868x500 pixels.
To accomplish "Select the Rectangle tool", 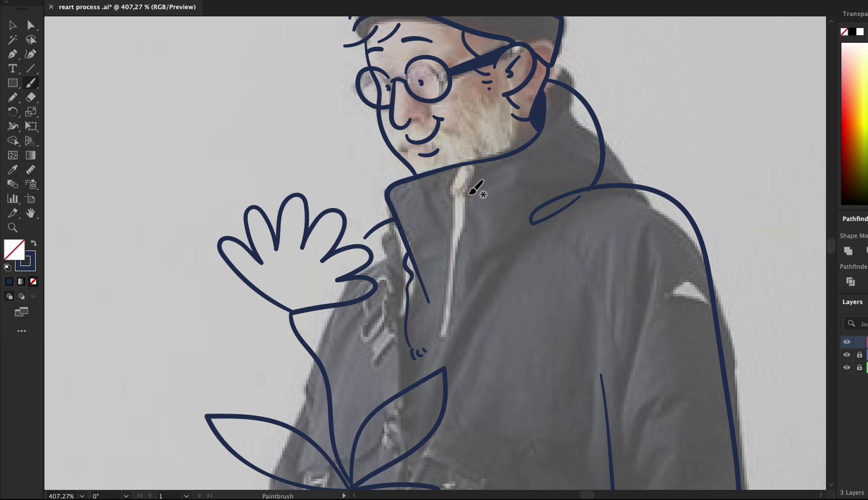I will pyautogui.click(x=13, y=83).
